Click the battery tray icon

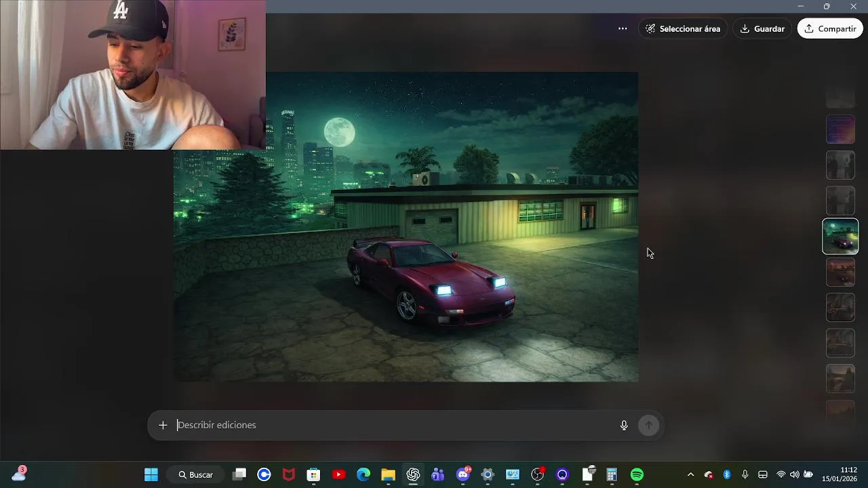pyautogui.click(x=808, y=474)
